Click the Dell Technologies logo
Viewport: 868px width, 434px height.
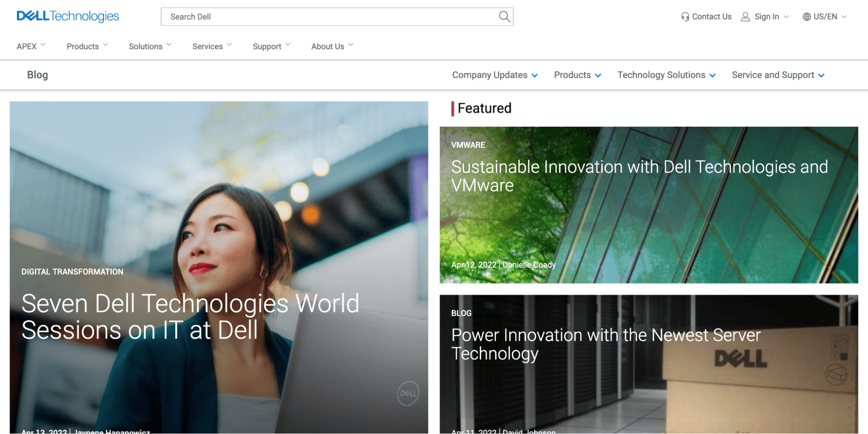(x=68, y=16)
